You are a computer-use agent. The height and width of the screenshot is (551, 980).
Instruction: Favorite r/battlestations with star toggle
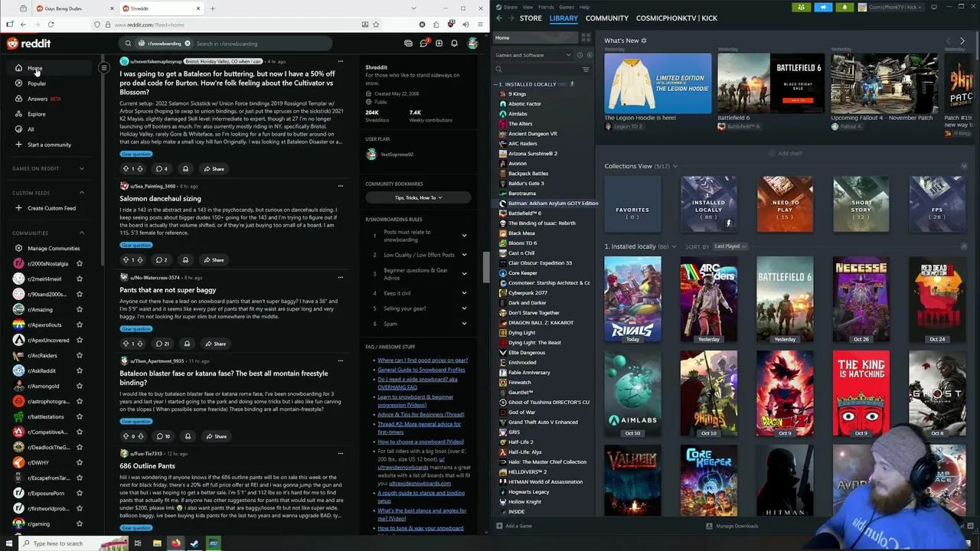[79, 417]
